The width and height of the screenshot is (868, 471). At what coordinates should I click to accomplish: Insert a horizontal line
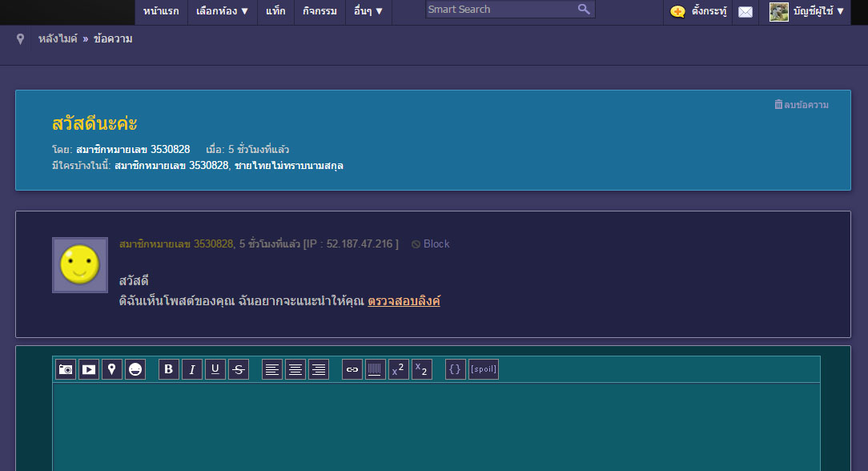[x=376, y=369]
